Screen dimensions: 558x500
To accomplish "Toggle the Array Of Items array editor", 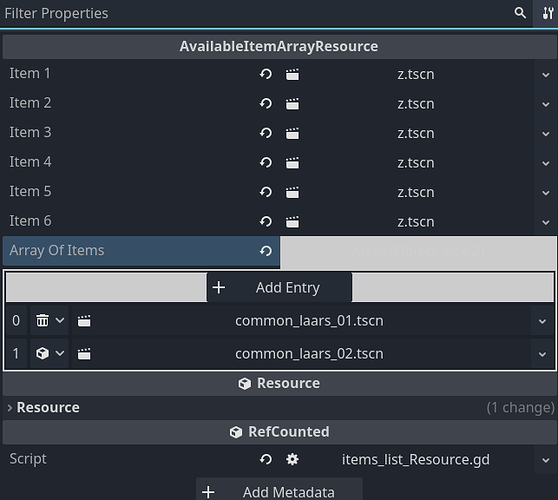I will click(x=418, y=252).
